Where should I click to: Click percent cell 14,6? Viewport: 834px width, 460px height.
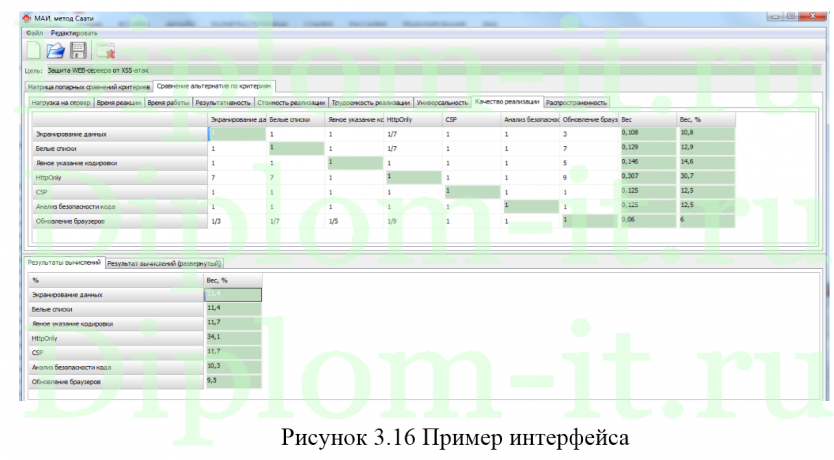[x=706, y=162]
